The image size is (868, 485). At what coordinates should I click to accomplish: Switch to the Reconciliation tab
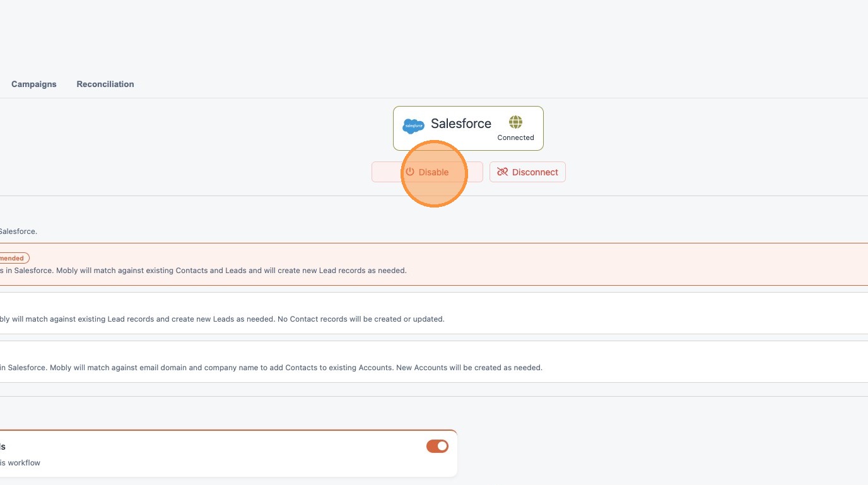point(105,84)
